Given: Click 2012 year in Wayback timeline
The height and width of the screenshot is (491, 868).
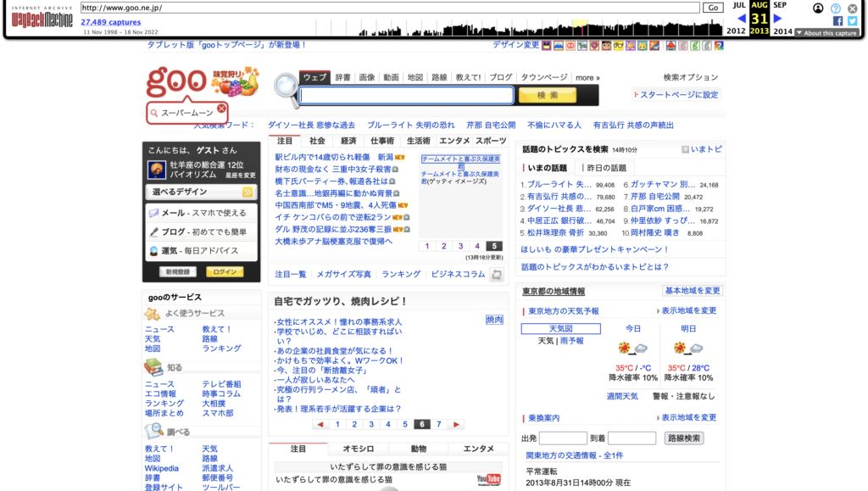Looking at the screenshot, I should pyautogui.click(x=736, y=31).
